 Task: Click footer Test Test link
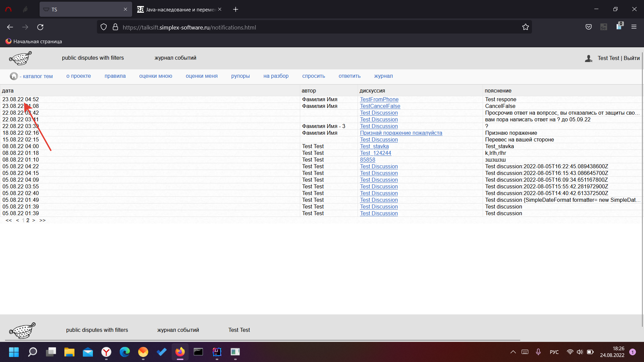coord(239,330)
